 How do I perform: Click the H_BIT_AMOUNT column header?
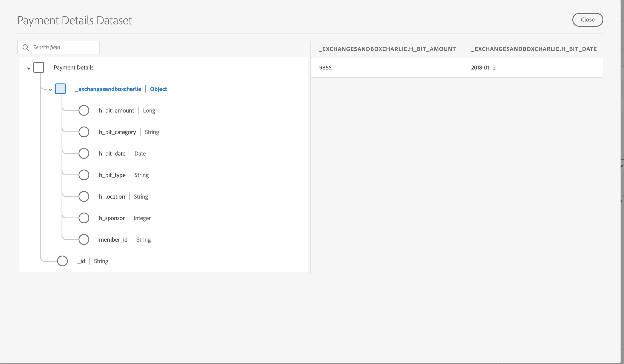coord(387,49)
